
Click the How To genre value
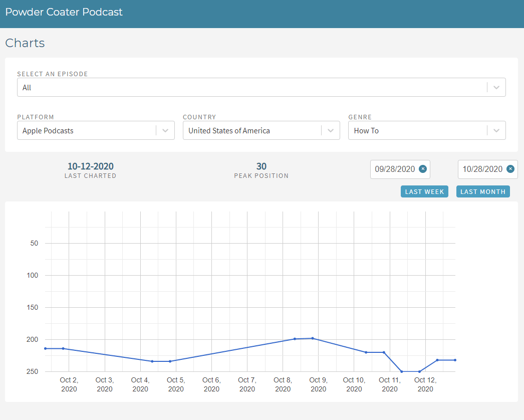pos(366,131)
